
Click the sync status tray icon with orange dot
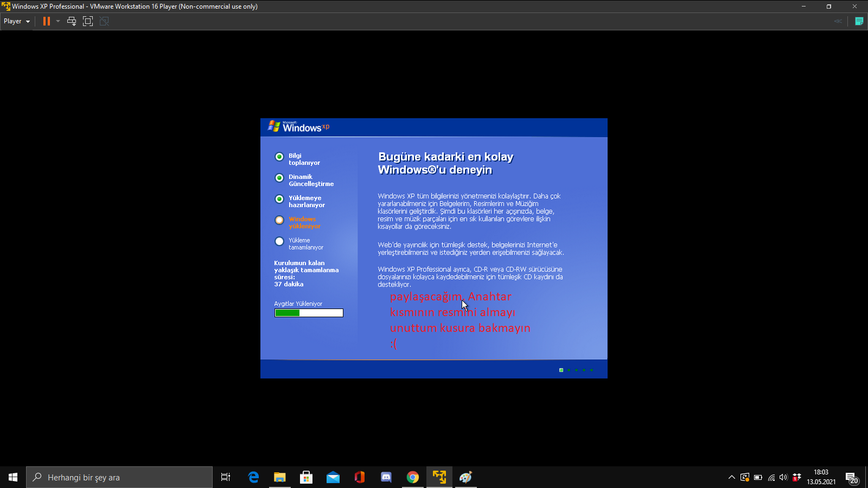coord(745,477)
